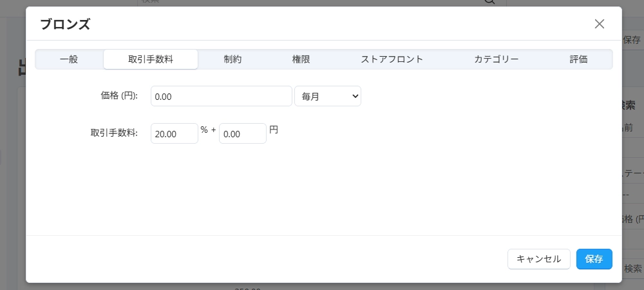Switch to the 一般 tab
The width and height of the screenshot is (644, 290).
pos(69,59)
